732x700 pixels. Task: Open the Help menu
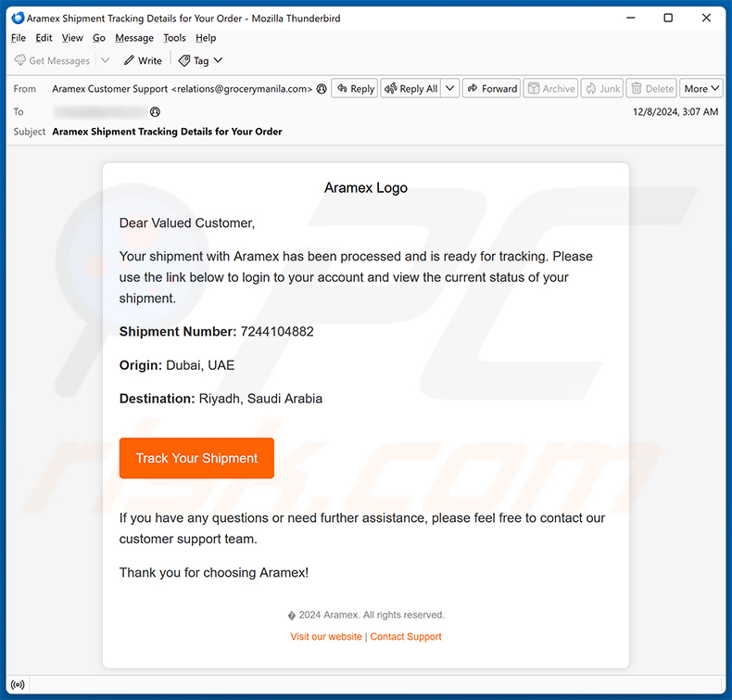click(x=206, y=38)
